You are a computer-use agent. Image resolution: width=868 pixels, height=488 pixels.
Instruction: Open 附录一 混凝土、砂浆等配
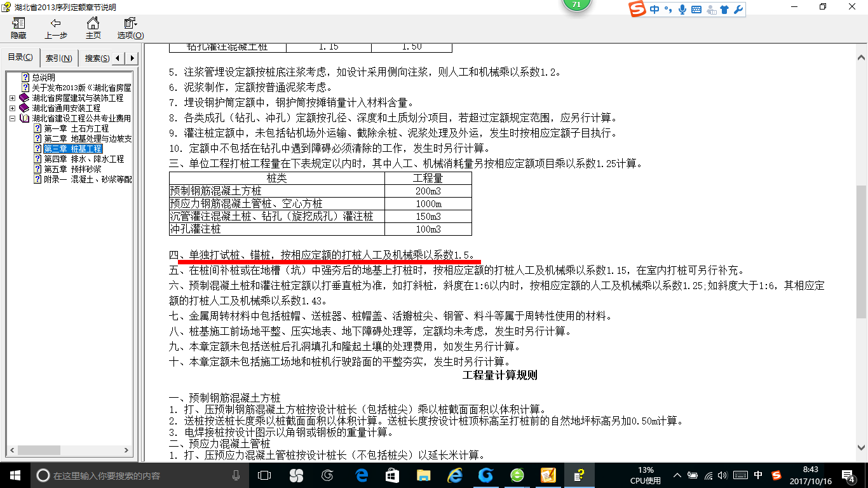pyautogui.click(x=88, y=179)
